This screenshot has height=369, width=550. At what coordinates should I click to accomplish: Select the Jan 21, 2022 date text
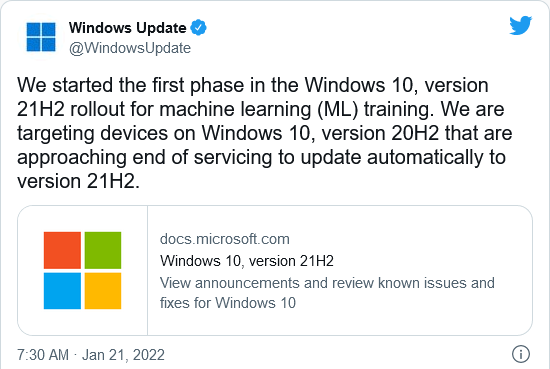123,355
